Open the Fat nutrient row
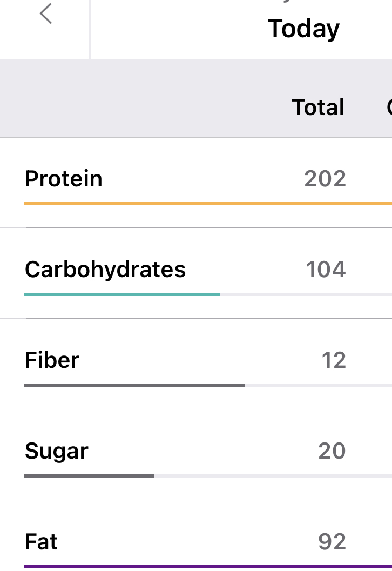Screen dimensions: 392x571 [41, 542]
